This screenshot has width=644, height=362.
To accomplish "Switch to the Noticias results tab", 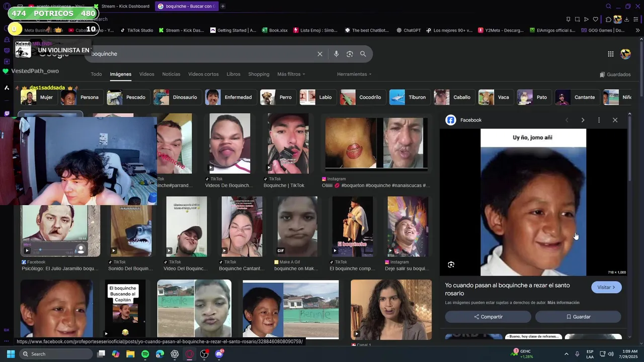I will (x=171, y=74).
